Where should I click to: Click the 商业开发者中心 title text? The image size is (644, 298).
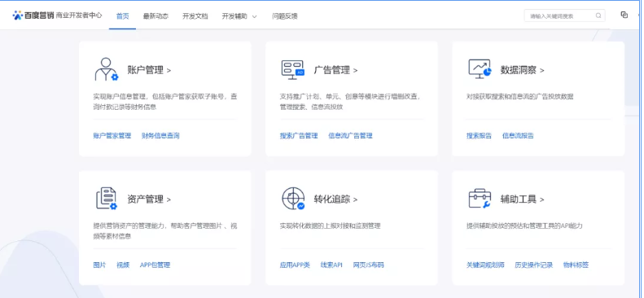click(x=79, y=16)
